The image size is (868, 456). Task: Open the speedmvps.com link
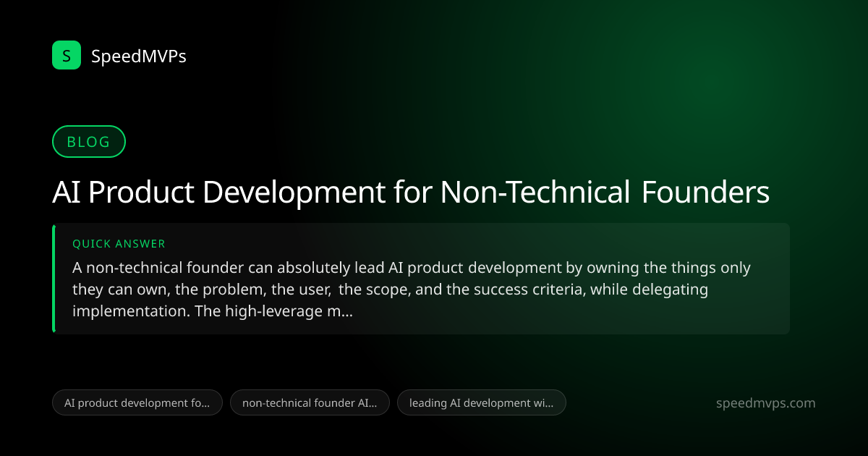tap(765, 403)
